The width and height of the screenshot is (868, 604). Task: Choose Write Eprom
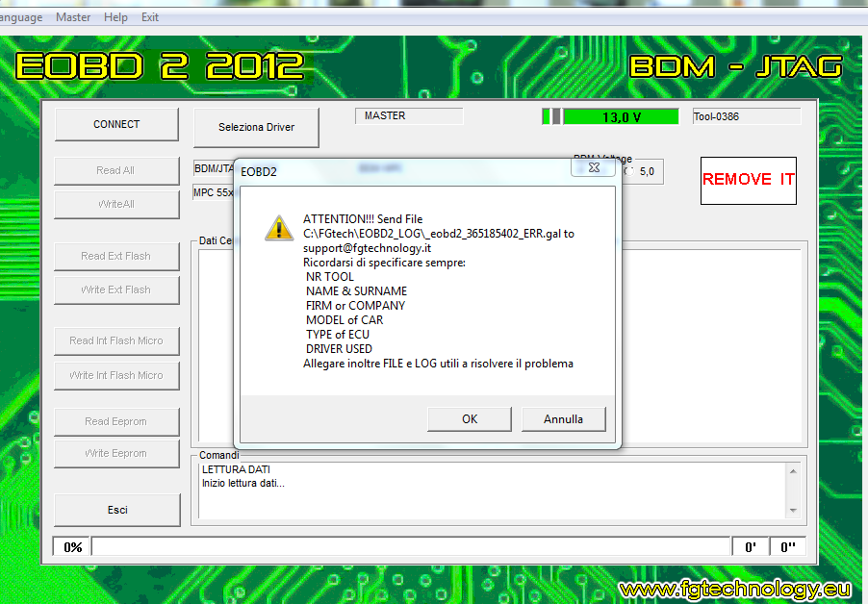(x=116, y=454)
